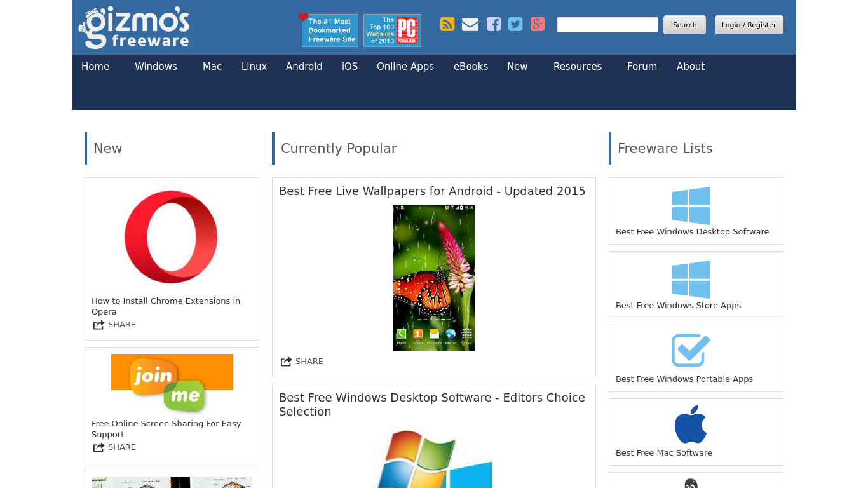Open the Best Free Windows Portable Apps link
This screenshot has height=488, width=868.
(684, 379)
